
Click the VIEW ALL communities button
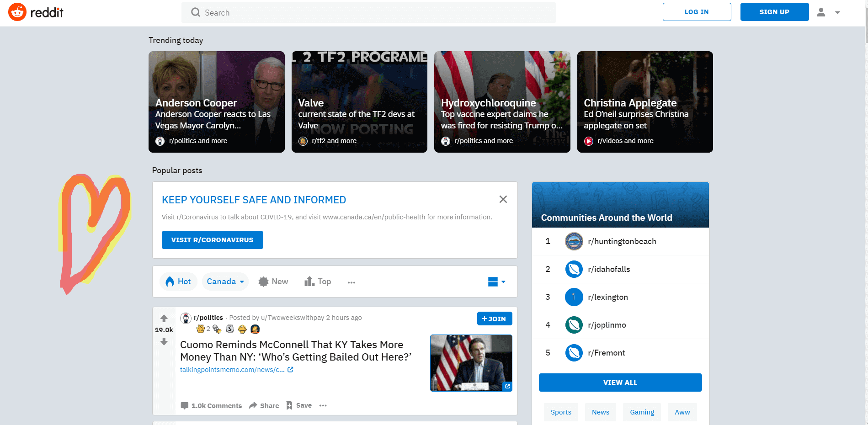click(620, 382)
